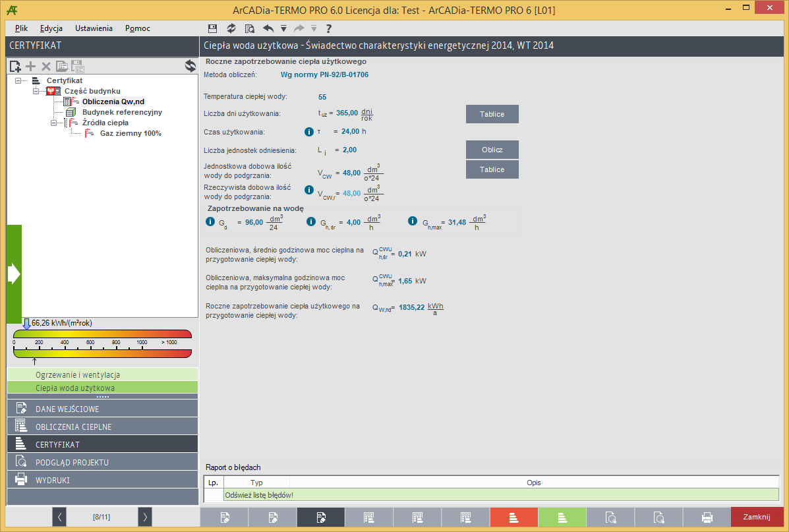The height and width of the screenshot is (532, 789).
Task: Click the save-as-template disk icon above the tree
Action: click(x=78, y=66)
